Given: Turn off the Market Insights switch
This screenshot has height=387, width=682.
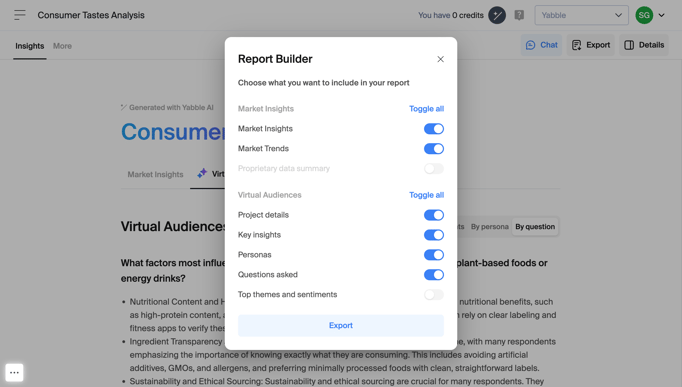Looking at the screenshot, I should point(434,129).
